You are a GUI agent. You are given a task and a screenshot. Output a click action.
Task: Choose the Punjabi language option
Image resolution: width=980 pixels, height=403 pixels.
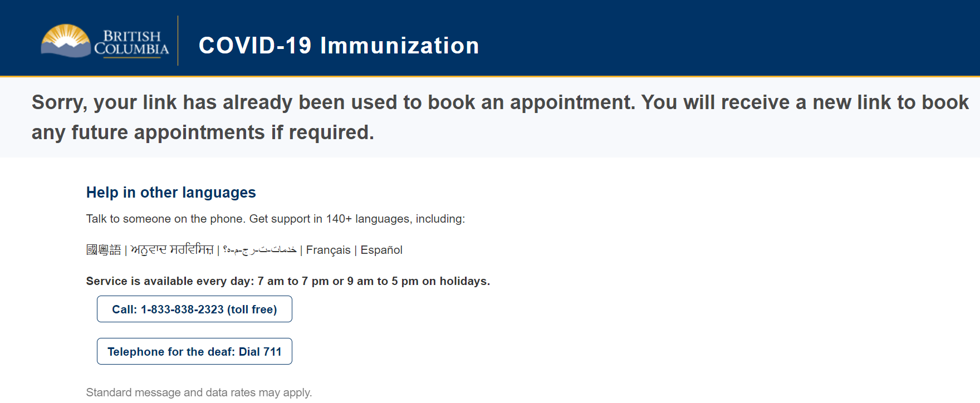(x=172, y=250)
